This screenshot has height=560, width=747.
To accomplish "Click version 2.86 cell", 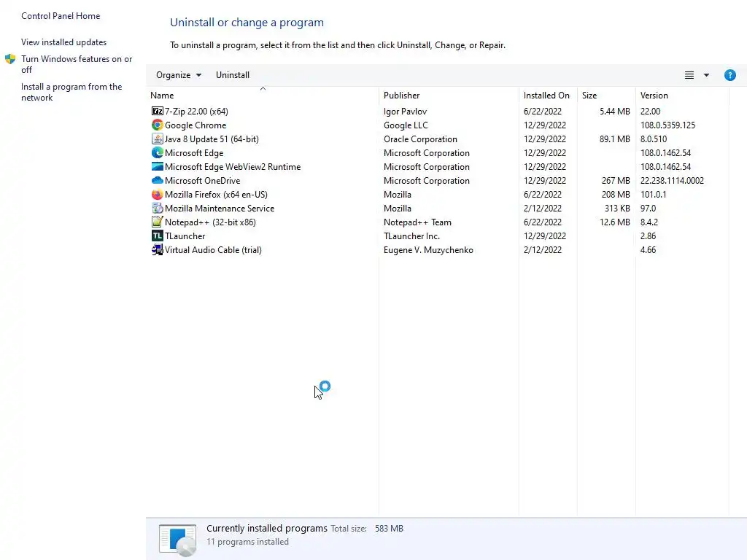I will tap(648, 236).
